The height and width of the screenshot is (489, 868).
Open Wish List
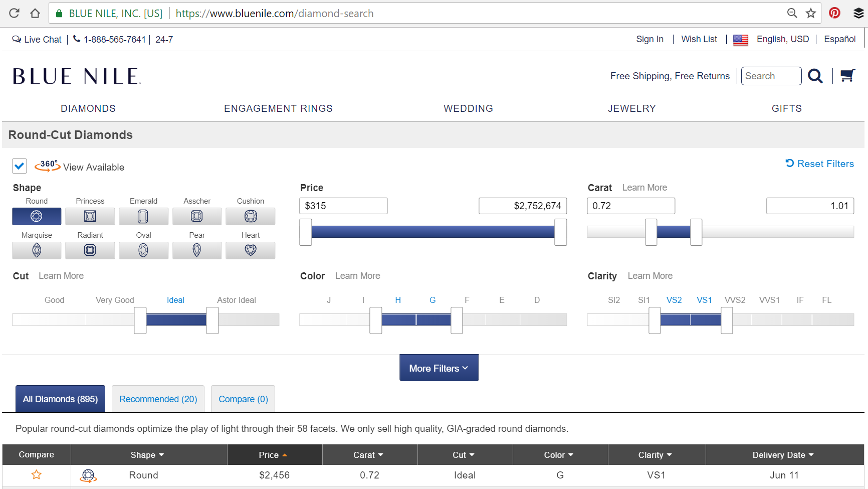pos(699,39)
